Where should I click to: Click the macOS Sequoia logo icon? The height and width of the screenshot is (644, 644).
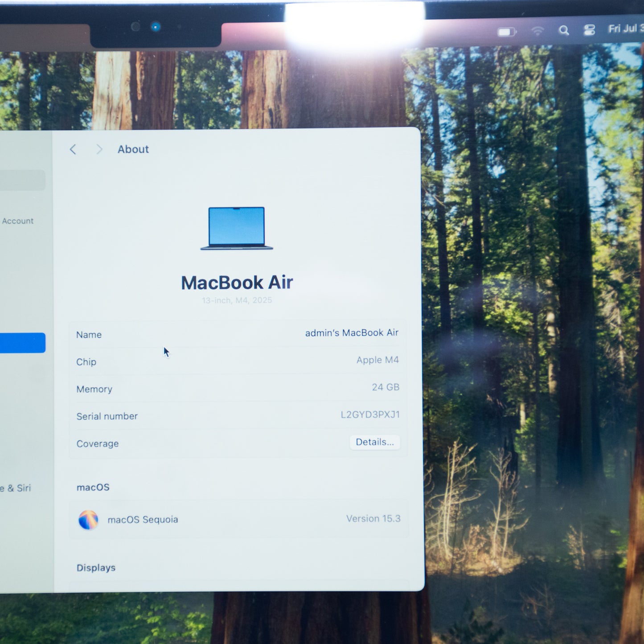88,520
